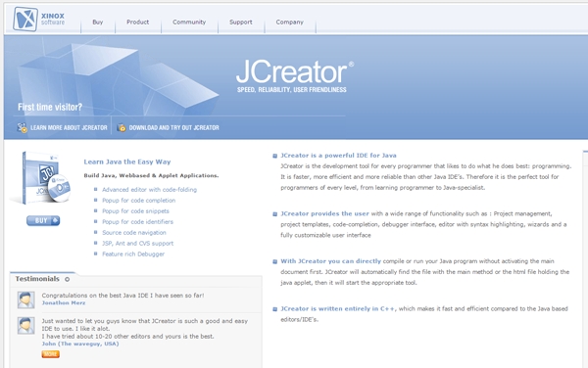Open Learn More About JCreator link
The height and width of the screenshot is (368, 588).
click(69, 127)
